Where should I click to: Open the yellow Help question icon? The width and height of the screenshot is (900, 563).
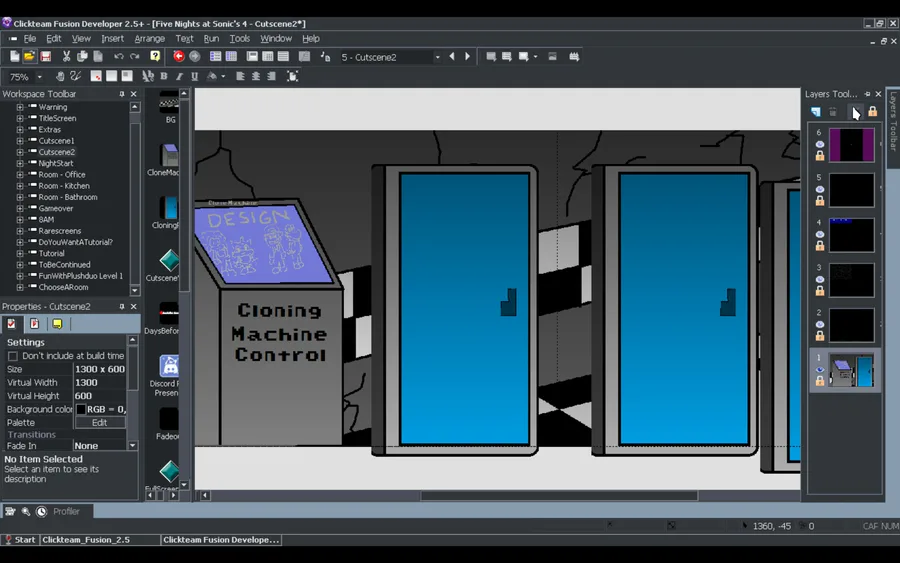pos(155,56)
